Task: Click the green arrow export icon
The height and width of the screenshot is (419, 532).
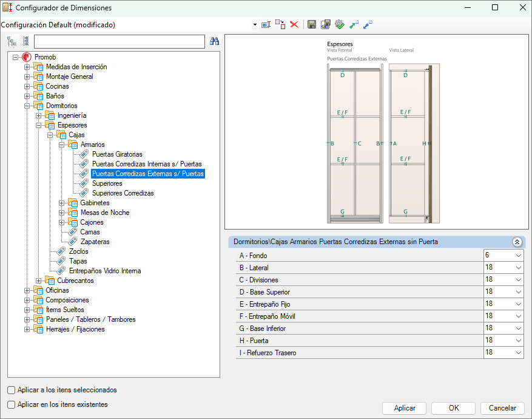Action: [x=354, y=24]
